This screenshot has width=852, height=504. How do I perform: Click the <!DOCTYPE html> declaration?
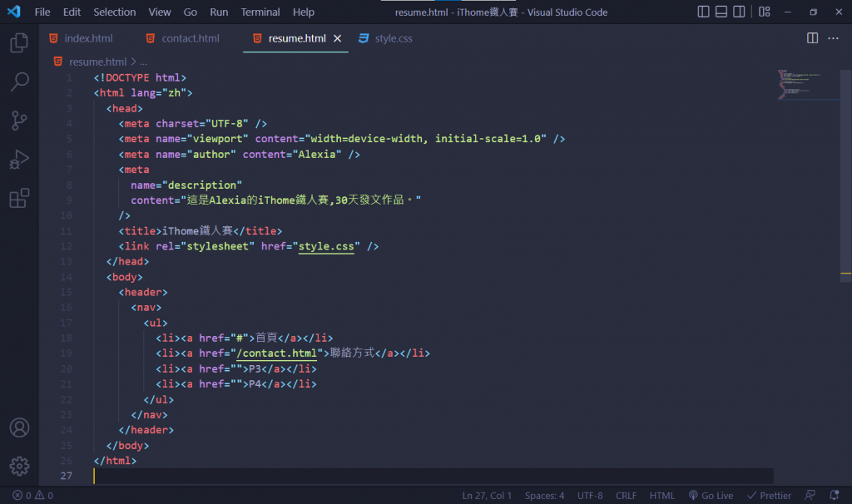[x=140, y=77]
